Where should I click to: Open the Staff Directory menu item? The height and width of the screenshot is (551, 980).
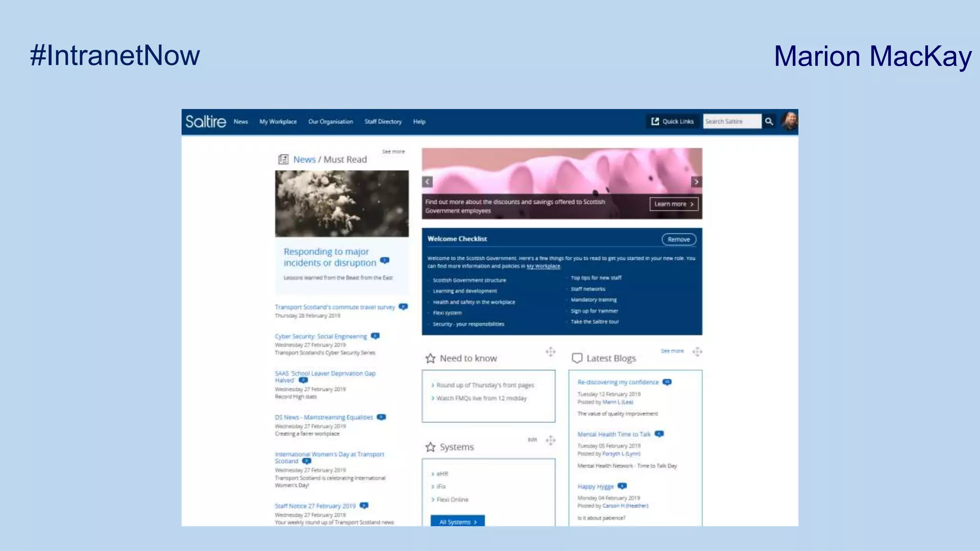[x=383, y=121]
